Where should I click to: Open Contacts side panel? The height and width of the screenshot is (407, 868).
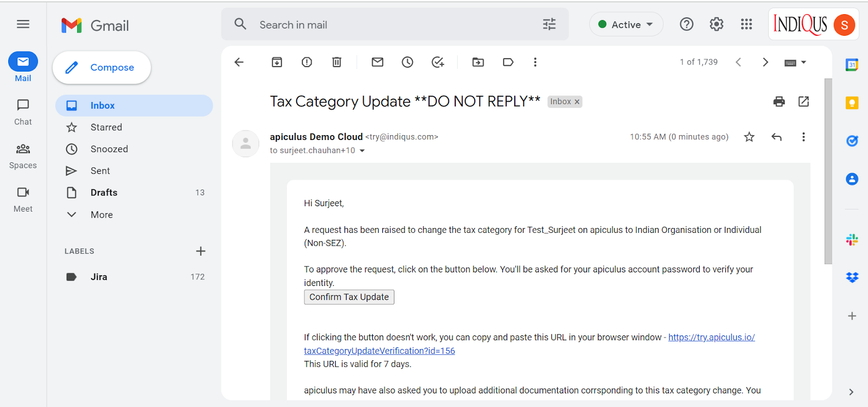click(x=852, y=179)
